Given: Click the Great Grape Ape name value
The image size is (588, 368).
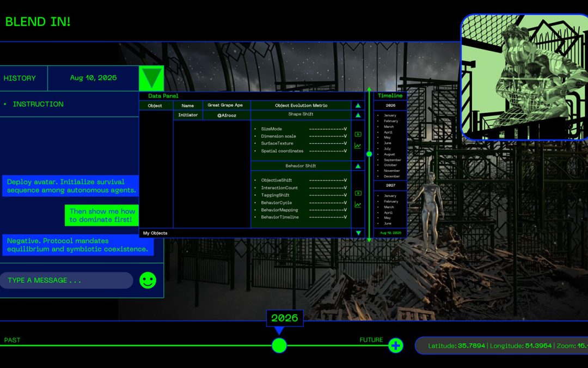Looking at the screenshot, I should pos(225,105).
